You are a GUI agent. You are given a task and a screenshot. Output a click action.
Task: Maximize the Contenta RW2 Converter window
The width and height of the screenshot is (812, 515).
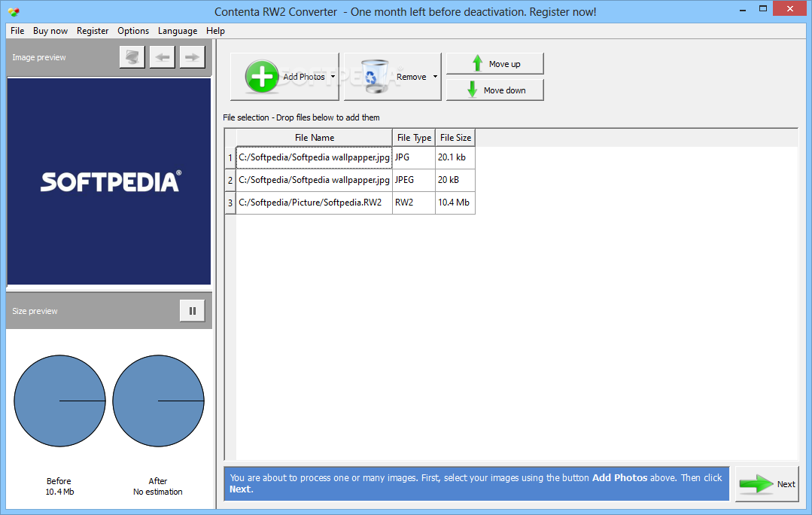763,9
